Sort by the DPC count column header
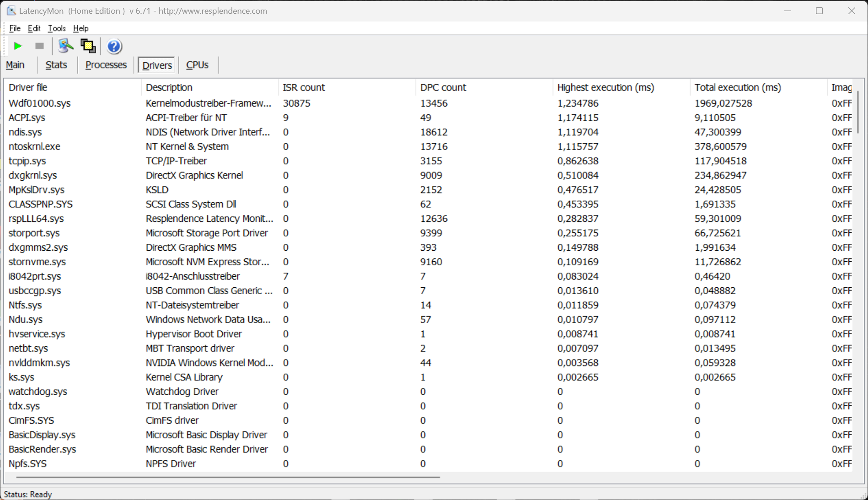868x500 pixels. coord(484,87)
